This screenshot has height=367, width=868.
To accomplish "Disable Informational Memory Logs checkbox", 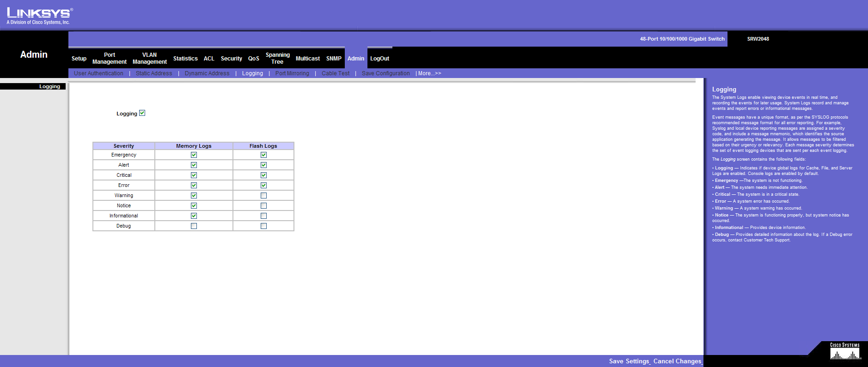I will [194, 216].
